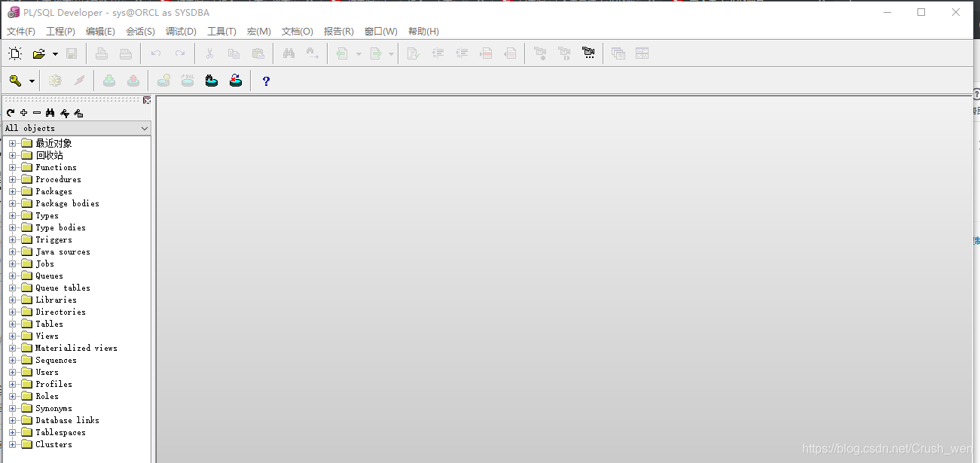Viewport: 980px width, 463px height.
Task: Click the browser plus expand icon
Action: pos(24,113)
